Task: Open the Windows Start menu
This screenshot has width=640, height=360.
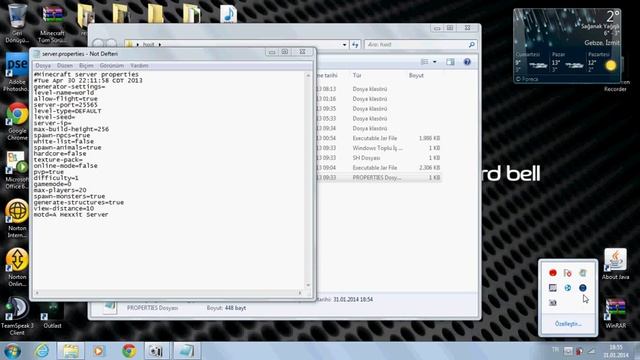Action: coord(12,351)
